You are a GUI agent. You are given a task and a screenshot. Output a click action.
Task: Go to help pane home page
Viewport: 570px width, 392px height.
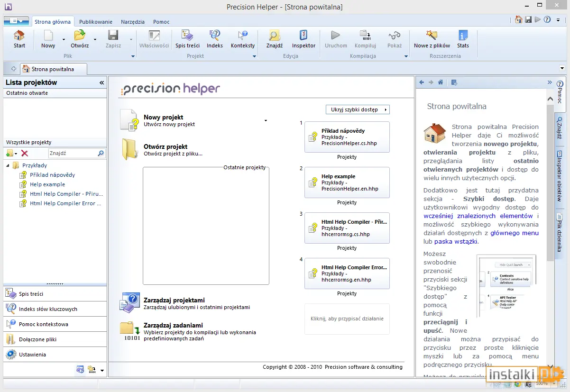tap(441, 82)
